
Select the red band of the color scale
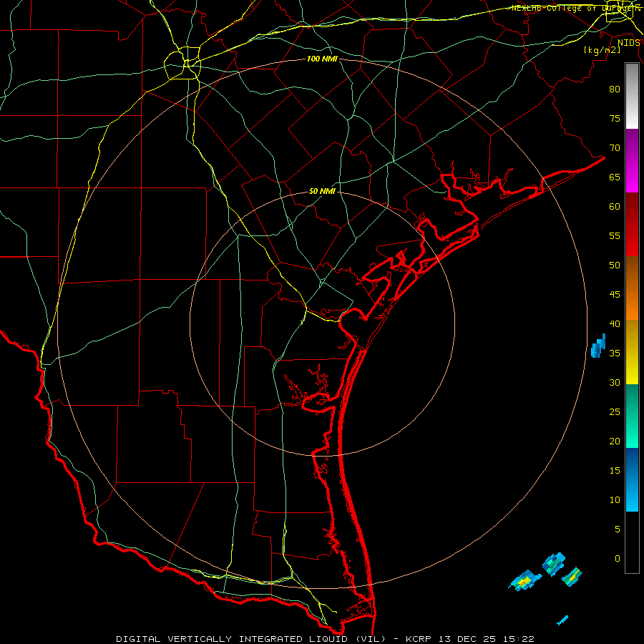point(632,225)
